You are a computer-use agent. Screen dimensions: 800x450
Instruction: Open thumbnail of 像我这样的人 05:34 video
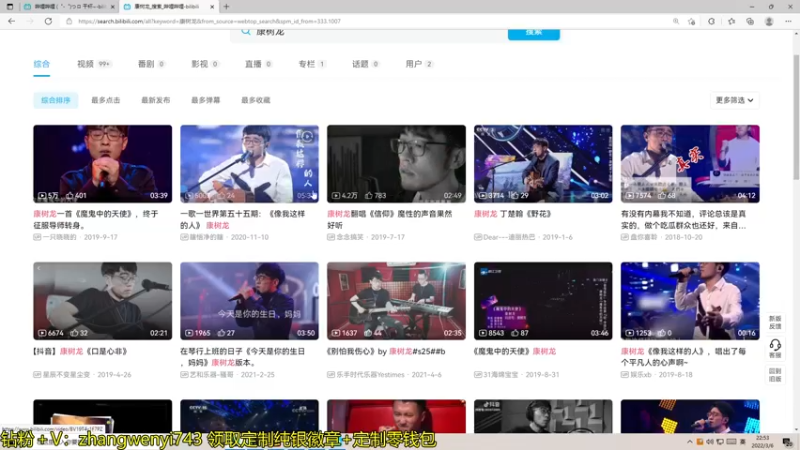pos(249,164)
